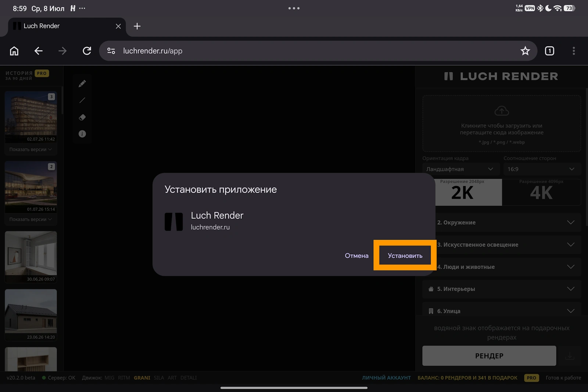Select the pencil drawing tool
The height and width of the screenshot is (392, 588).
82,84
